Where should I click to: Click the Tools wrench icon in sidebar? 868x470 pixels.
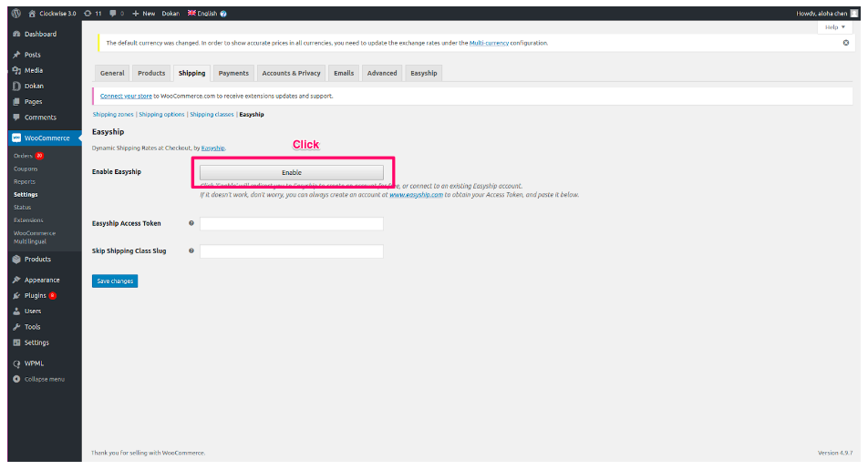tap(16, 327)
